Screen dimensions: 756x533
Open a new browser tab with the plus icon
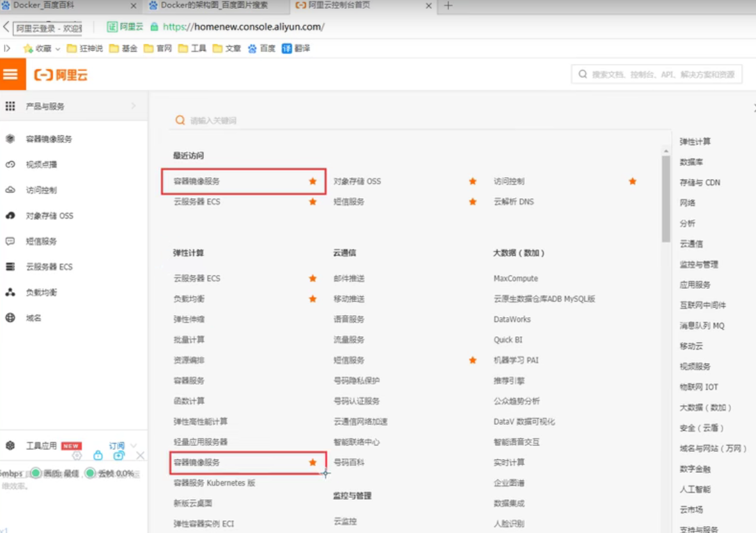(x=448, y=5)
